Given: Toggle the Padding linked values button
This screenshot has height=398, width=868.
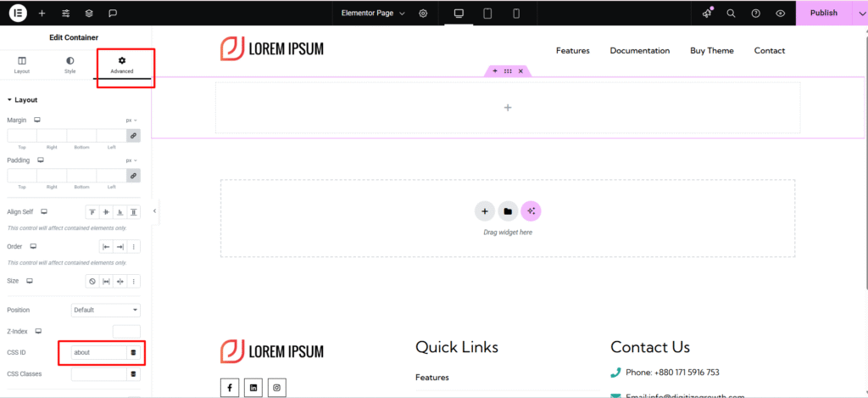Looking at the screenshot, I should click(x=133, y=176).
